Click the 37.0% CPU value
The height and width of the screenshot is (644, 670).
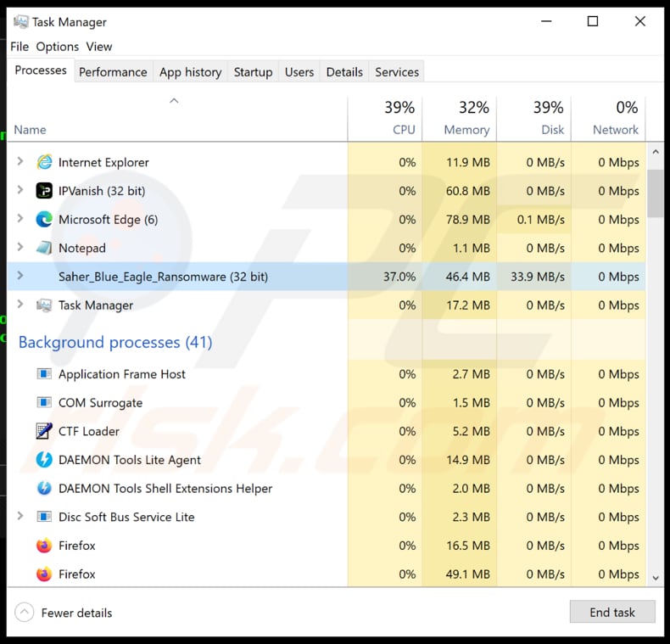coord(399,277)
